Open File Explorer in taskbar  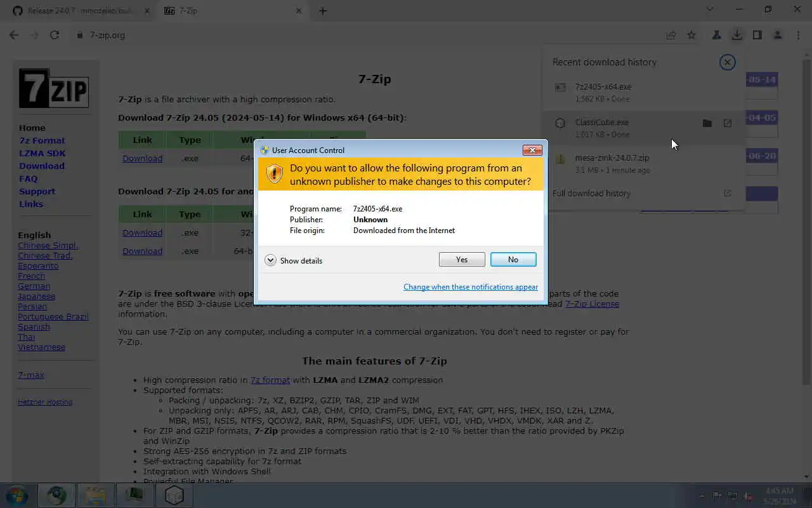pyautogui.click(x=96, y=495)
